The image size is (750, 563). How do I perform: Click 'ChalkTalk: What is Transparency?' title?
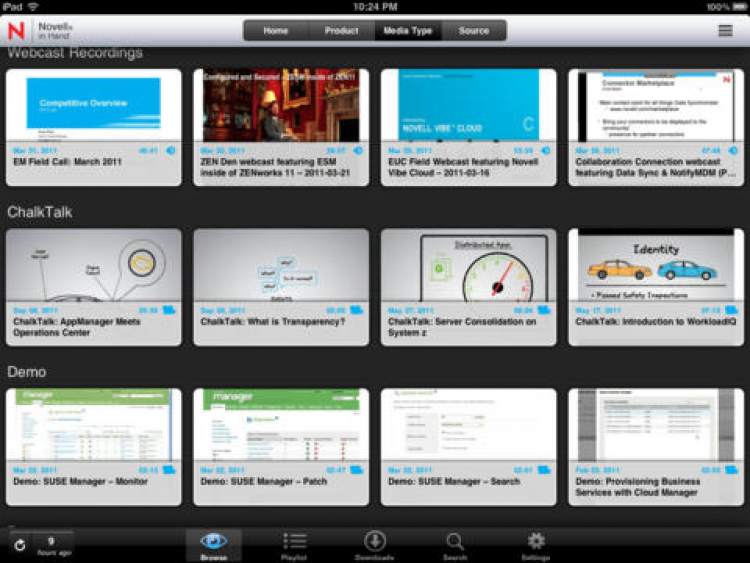click(x=273, y=321)
